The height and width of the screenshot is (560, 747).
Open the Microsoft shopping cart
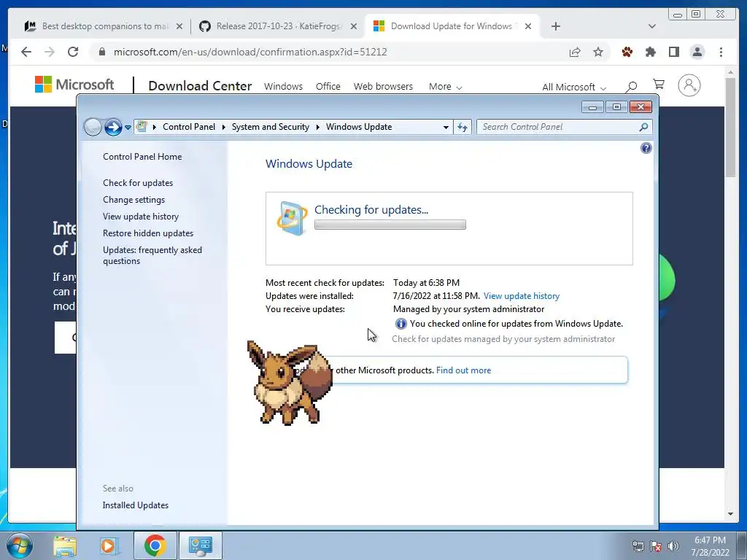(x=659, y=85)
